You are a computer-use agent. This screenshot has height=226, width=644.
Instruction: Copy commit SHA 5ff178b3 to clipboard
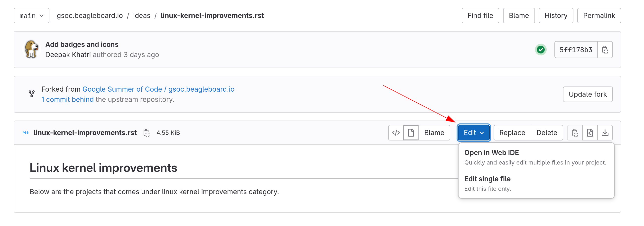pyautogui.click(x=605, y=50)
